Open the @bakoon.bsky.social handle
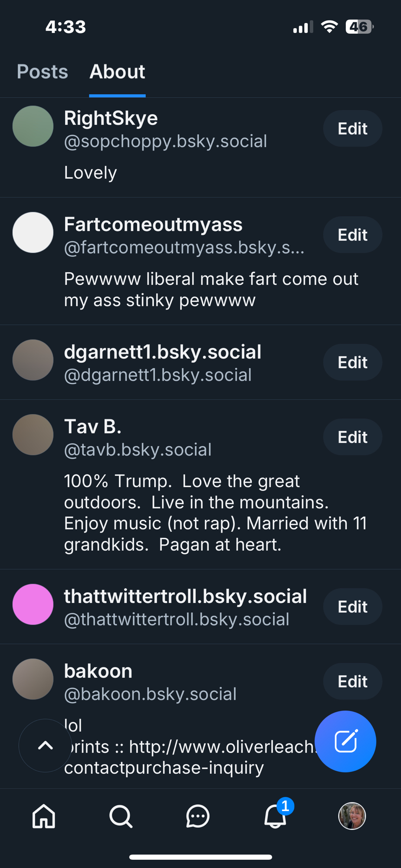The height and width of the screenshot is (868, 401). (150, 694)
